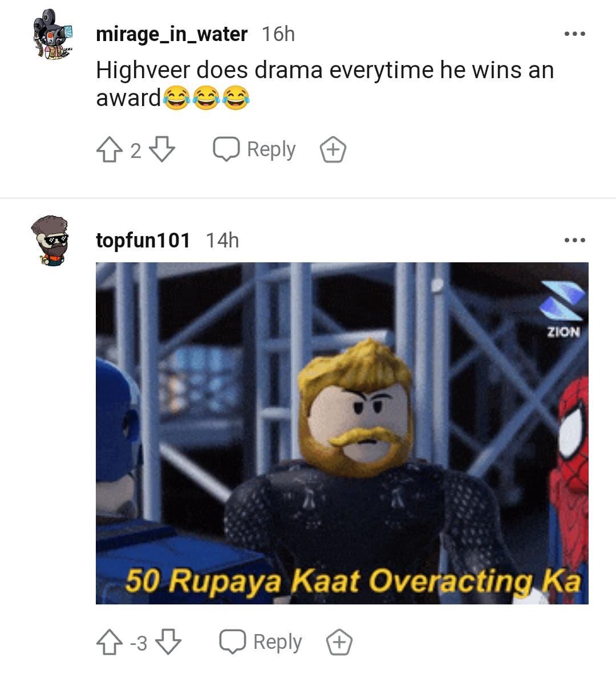Viewport: 616px width, 674px height.
Task: Click the speech bubble icon beside first Reply
Action: (x=226, y=149)
